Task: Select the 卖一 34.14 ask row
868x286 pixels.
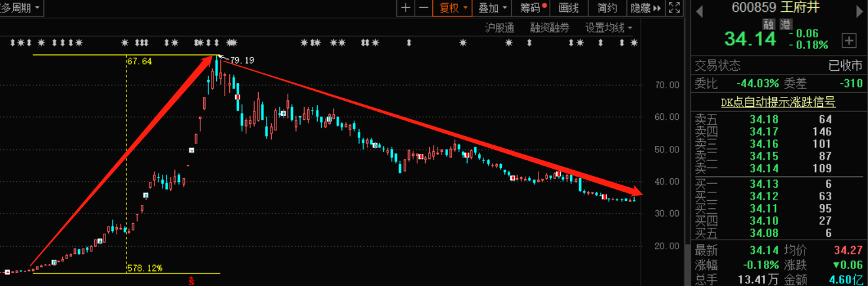Action: 780,169
